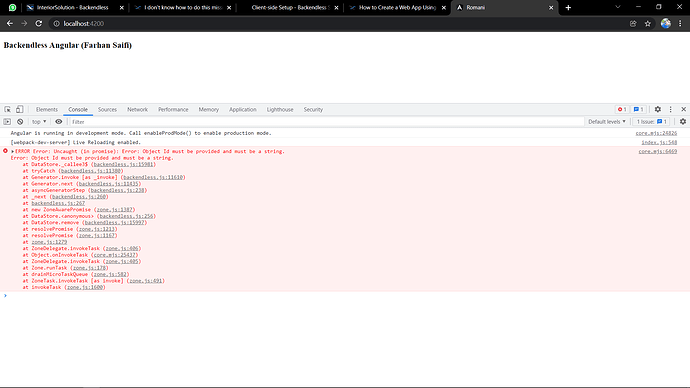Open backendless.js:238 stack trace link
Image resolution: width=690 pixels, height=388 pixels.
pyautogui.click(x=117, y=190)
